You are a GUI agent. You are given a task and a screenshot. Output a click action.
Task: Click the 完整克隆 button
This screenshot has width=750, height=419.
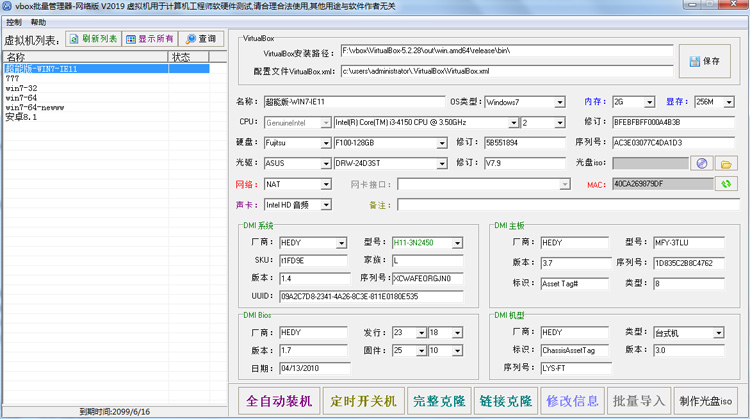(439, 401)
